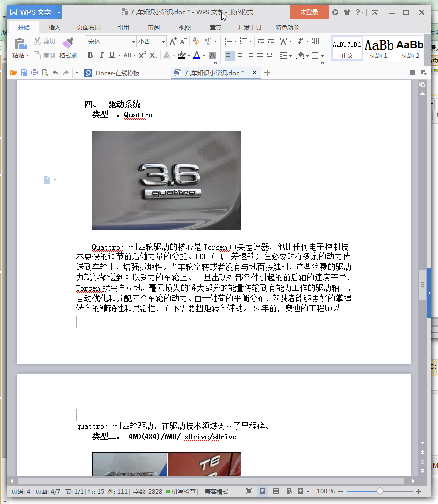438x504 pixels.
Task: Click the phonetic guide wén icon
Action: point(208,41)
